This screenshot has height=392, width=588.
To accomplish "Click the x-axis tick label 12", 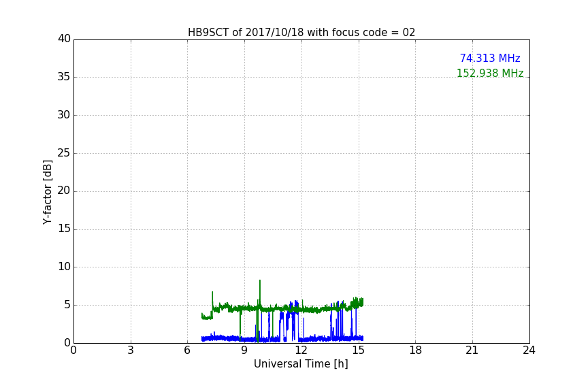I will [301, 350].
